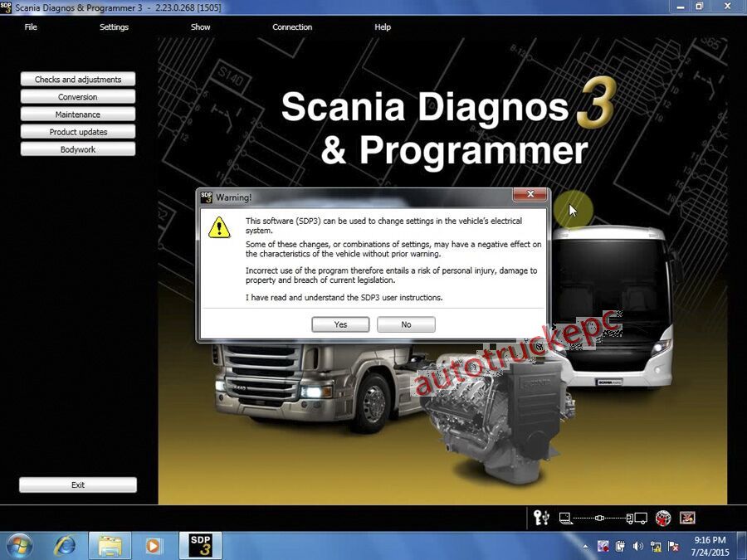Viewport: 747px width, 560px height.
Task: Launch Internet Explorer from the taskbar
Action: (x=65, y=546)
